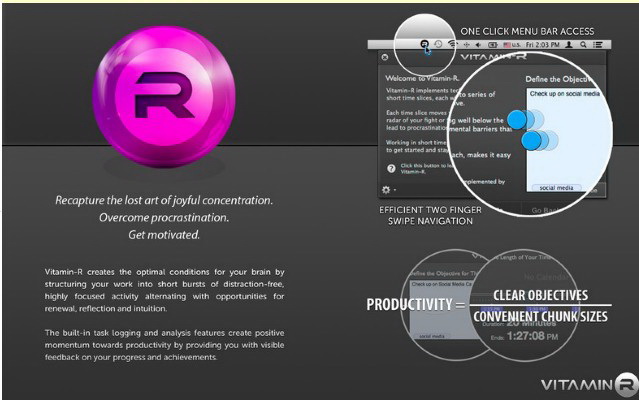The image size is (639, 400).
Task: Select the 'social media' tag in the objective box
Action: [x=556, y=188]
